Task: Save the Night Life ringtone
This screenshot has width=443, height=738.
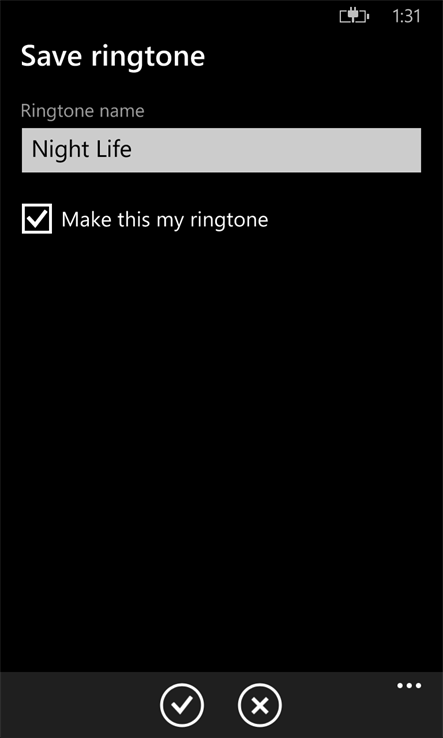Action: coord(182,705)
